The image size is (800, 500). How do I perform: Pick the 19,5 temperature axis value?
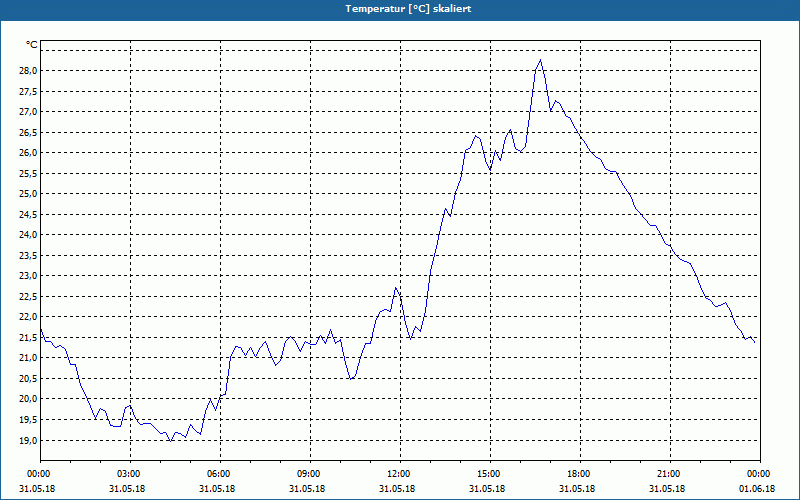click(29, 419)
